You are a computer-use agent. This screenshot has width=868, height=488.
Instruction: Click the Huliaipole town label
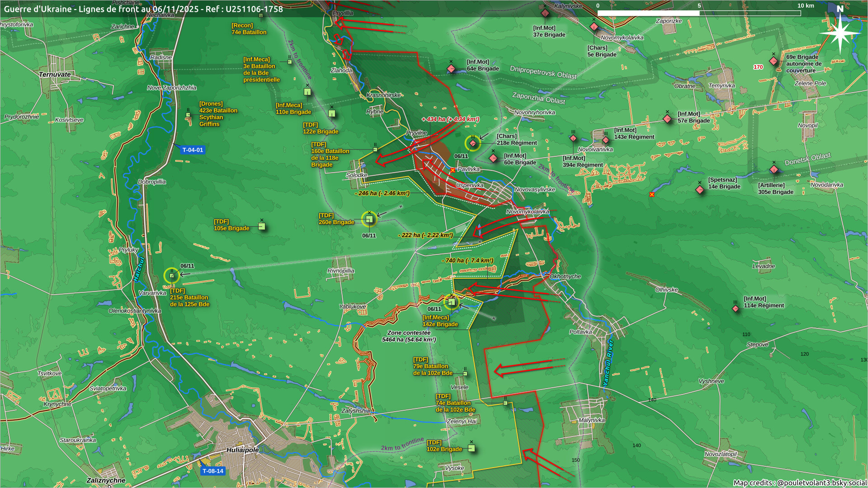click(x=242, y=450)
